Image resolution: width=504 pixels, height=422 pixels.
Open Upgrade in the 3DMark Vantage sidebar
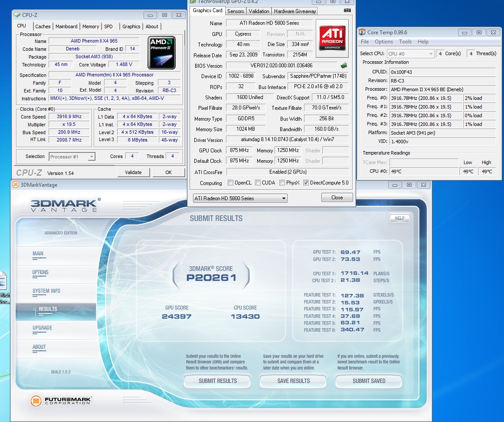(x=42, y=328)
